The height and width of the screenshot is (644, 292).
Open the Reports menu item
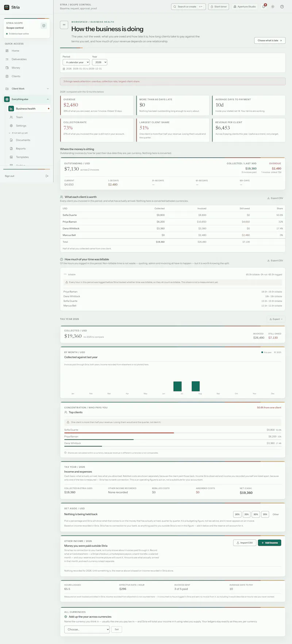click(29, 148)
